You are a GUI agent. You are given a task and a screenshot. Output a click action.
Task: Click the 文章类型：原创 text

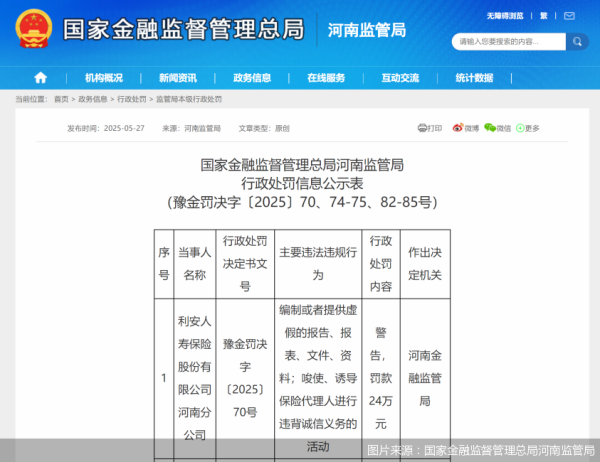[x=264, y=128]
